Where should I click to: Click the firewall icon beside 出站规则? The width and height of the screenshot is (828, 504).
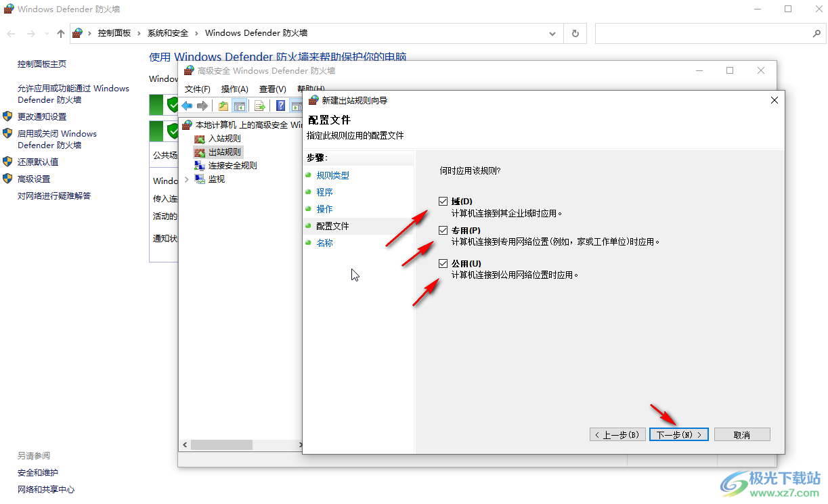[199, 152]
